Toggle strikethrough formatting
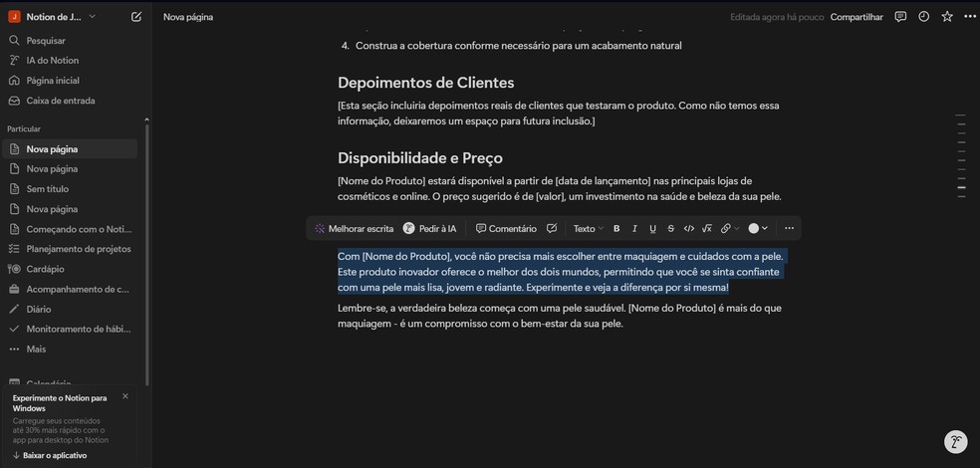This screenshot has width=980, height=468. (670, 229)
